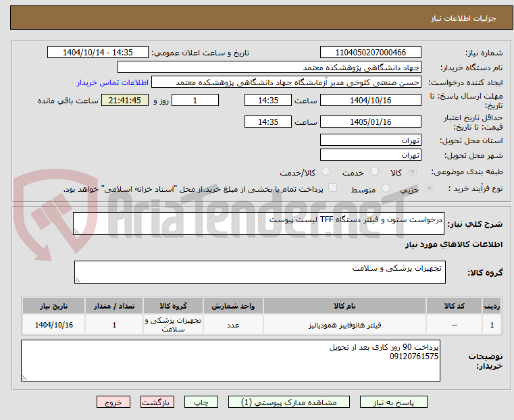Click the خروج exit button

113,402
